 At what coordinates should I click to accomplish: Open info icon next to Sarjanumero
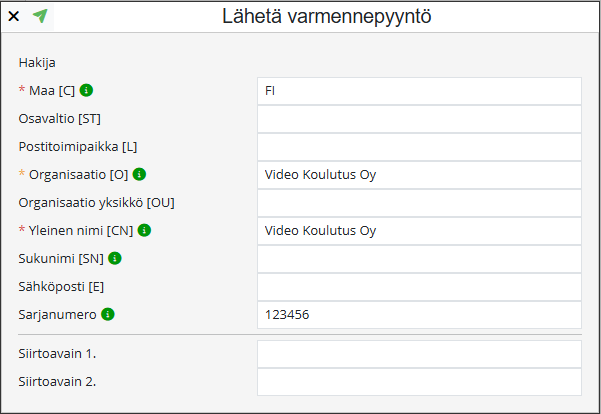tap(108, 314)
